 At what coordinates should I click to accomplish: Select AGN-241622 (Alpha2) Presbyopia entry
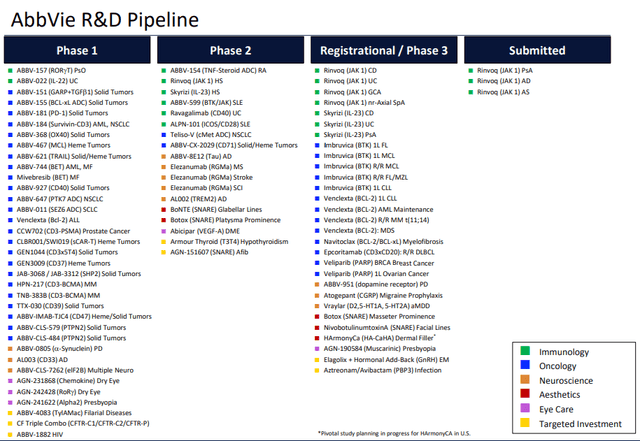[x=67, y=403]
